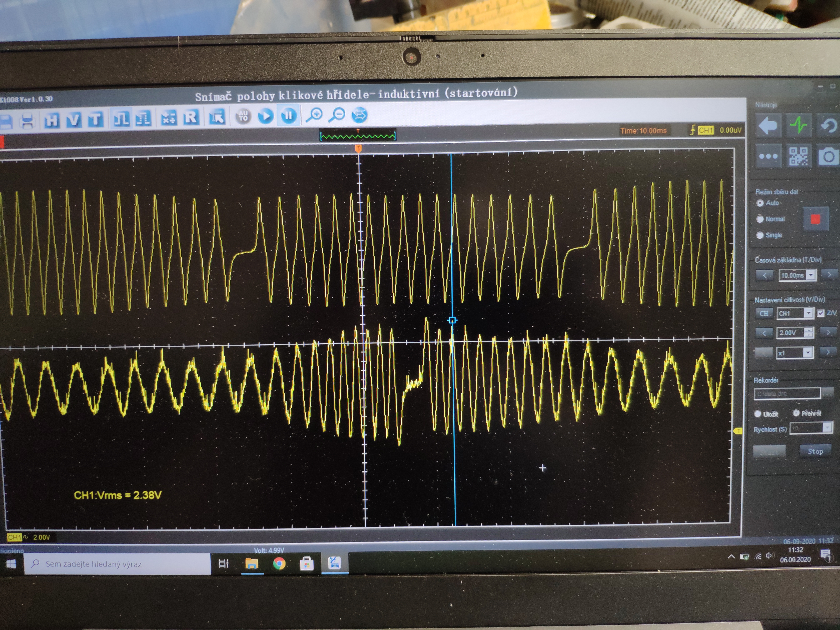Click the red stop acquisition button

point(815,219)
